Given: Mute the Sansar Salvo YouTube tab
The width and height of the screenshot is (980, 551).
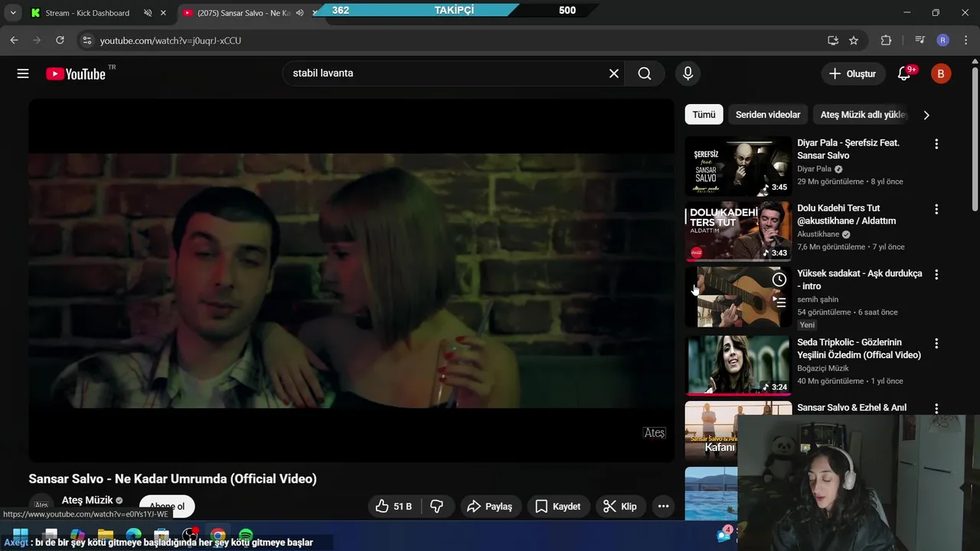Looking at the screenshot, I should [x=300, y=13].
